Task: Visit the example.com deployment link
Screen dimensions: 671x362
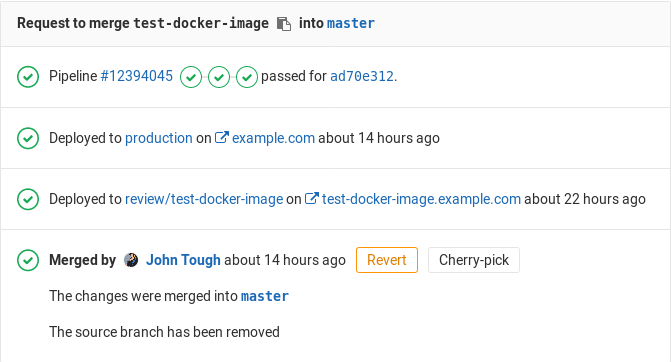Action: tap(273, 138)
